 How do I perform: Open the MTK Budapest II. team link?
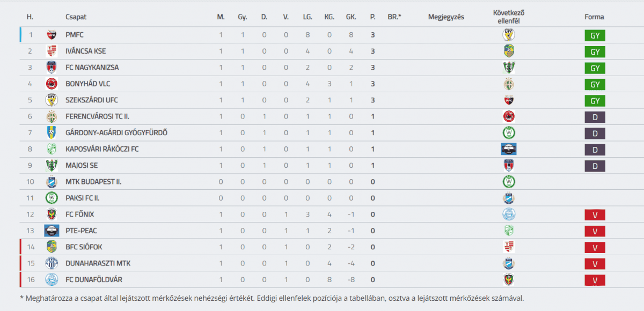tap(93, 182)
